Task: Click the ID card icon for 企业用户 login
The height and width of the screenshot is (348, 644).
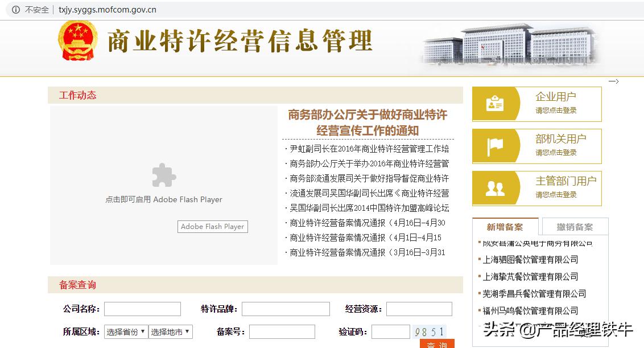Action: coord(494,103)
